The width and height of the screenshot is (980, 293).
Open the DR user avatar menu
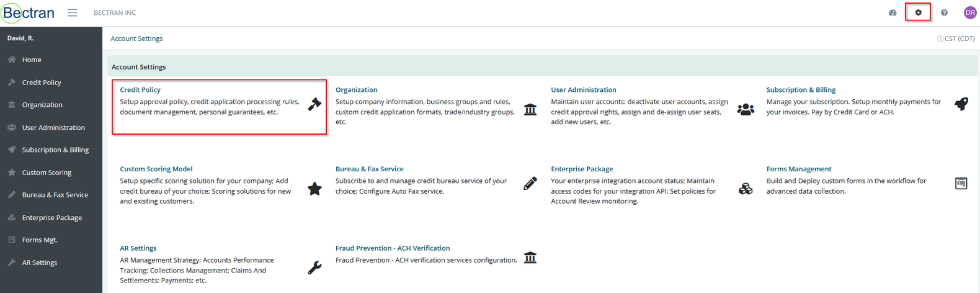tap(970, 12)
